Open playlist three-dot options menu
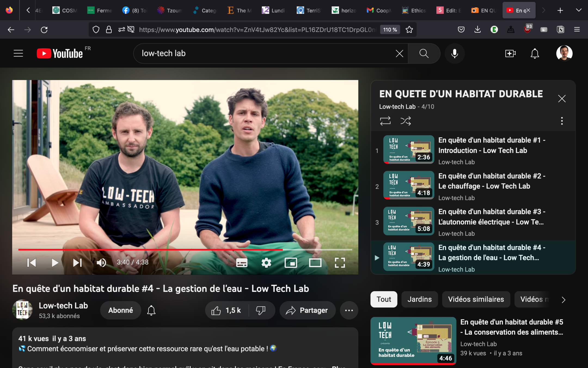 pos(562,121)
